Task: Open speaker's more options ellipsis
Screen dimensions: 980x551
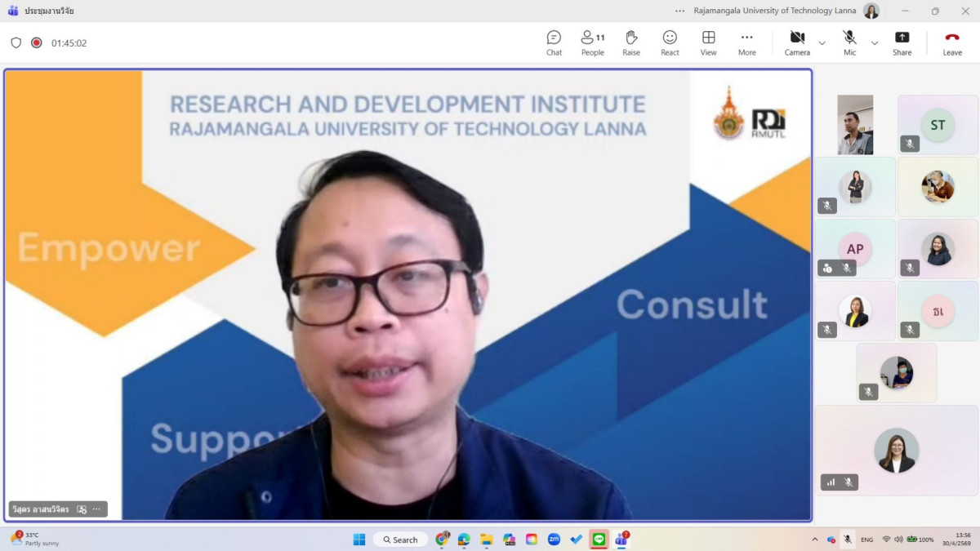Action: [96, 509]
